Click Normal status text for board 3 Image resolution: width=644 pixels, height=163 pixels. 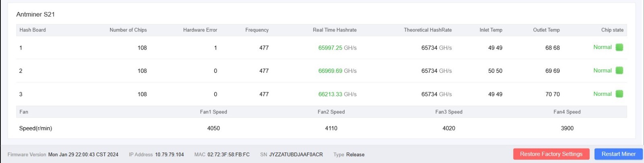603,94
